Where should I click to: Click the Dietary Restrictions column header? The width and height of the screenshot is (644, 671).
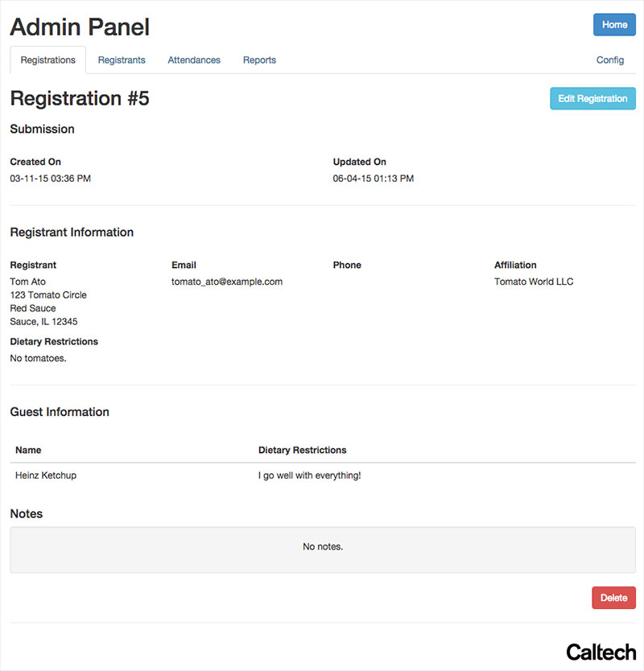(303, 451)
